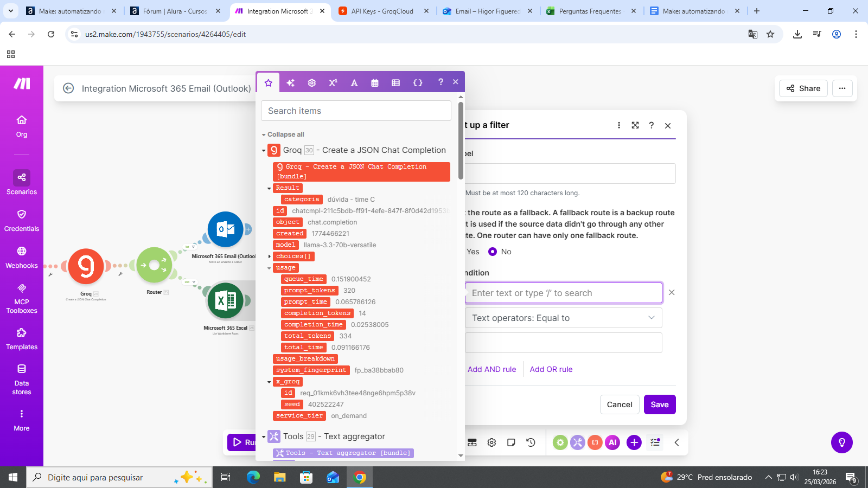Click the Groq module on the canvas
The height and width of the screenshot is (488, 868).
[86, 266]
